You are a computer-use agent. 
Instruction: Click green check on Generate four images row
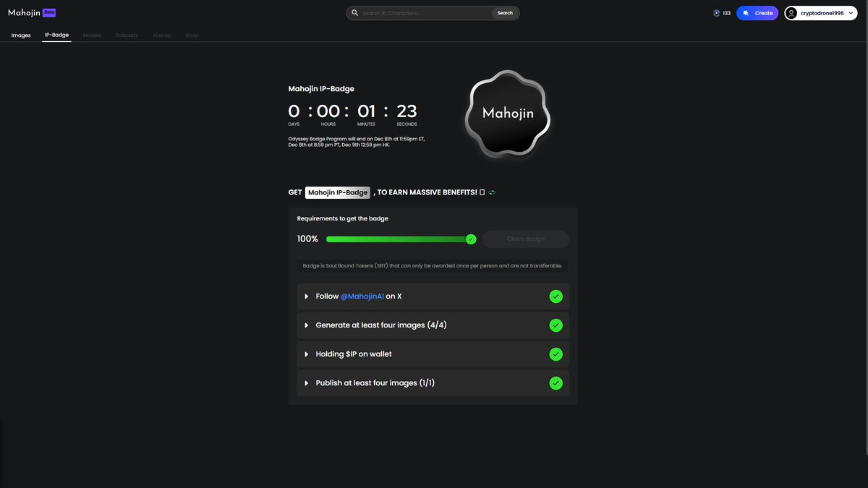tap(556, 325)
